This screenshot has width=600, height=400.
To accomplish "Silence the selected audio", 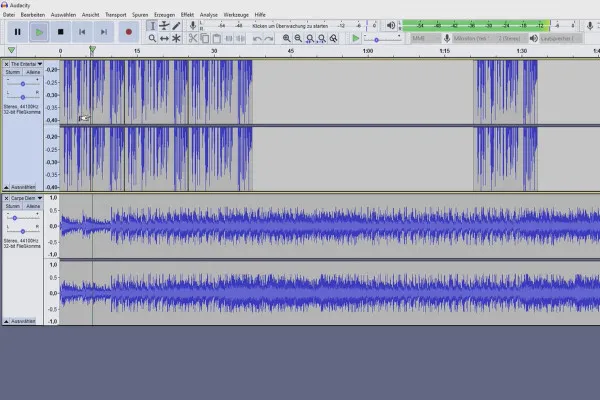I will [240, 38].
